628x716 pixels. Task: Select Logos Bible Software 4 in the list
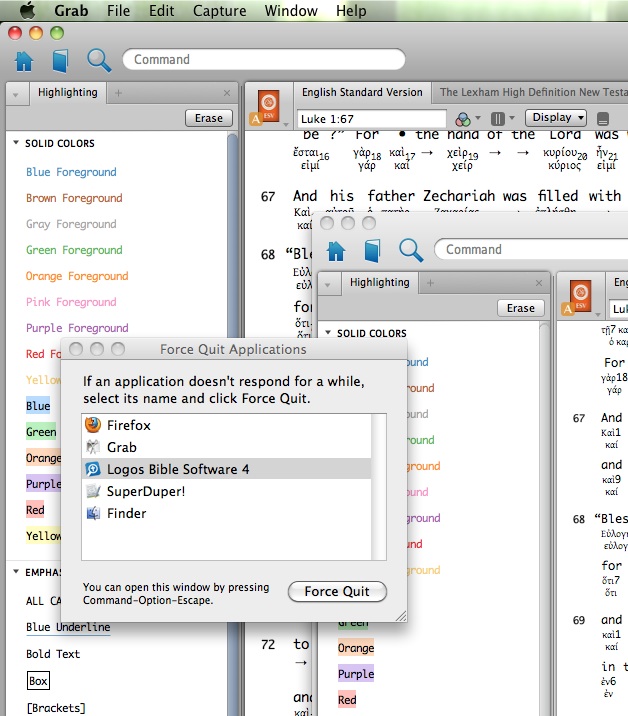click(x=227, y=469)
